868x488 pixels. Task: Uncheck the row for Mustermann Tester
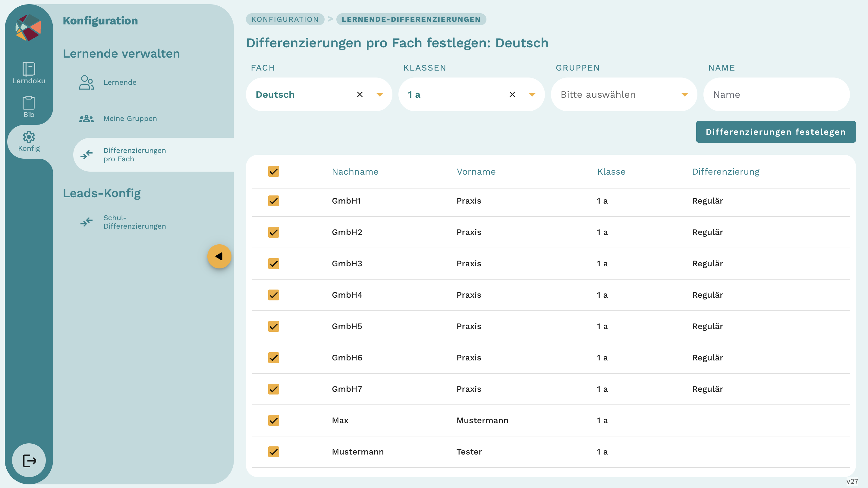pos(273,452)
